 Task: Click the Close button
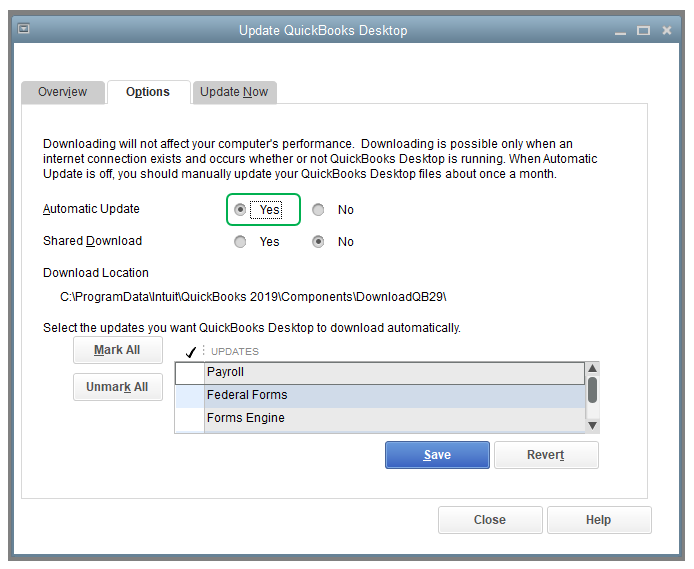490,520
